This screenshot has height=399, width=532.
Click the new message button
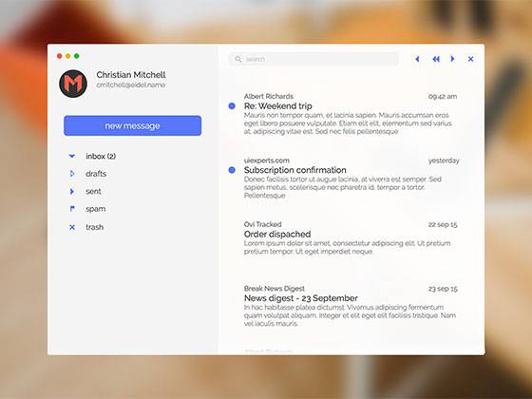[x=133, y=125]
